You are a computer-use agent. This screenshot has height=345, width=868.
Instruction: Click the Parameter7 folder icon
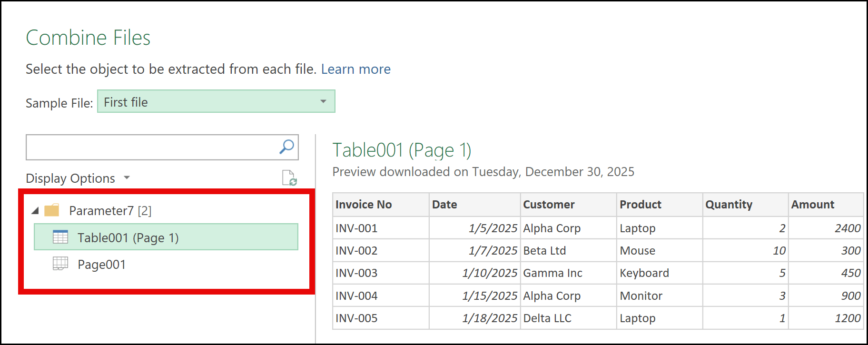click(52, 210)
